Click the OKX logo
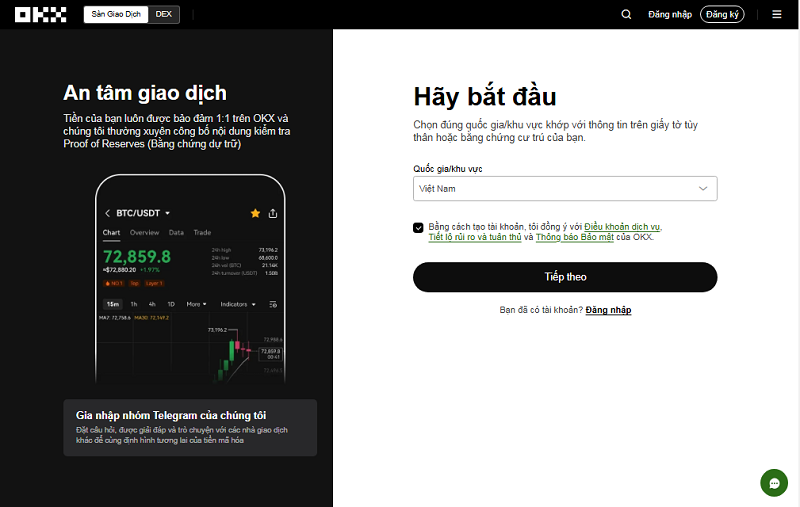 pos(40,14)
